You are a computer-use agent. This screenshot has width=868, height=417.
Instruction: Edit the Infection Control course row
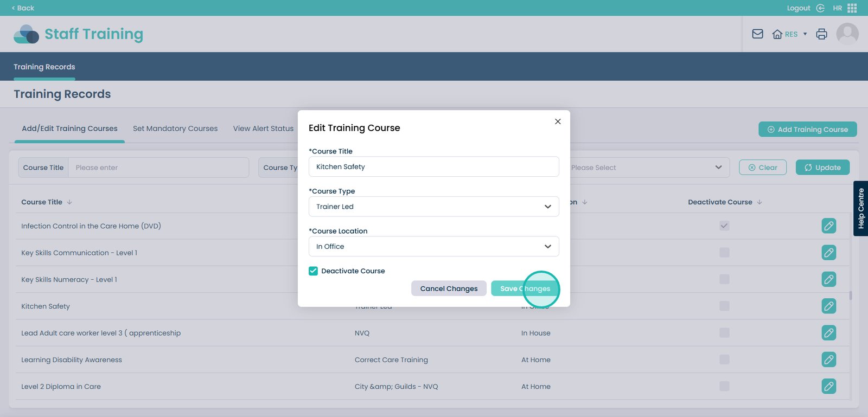pyautogui.click(x=828, y=226)
